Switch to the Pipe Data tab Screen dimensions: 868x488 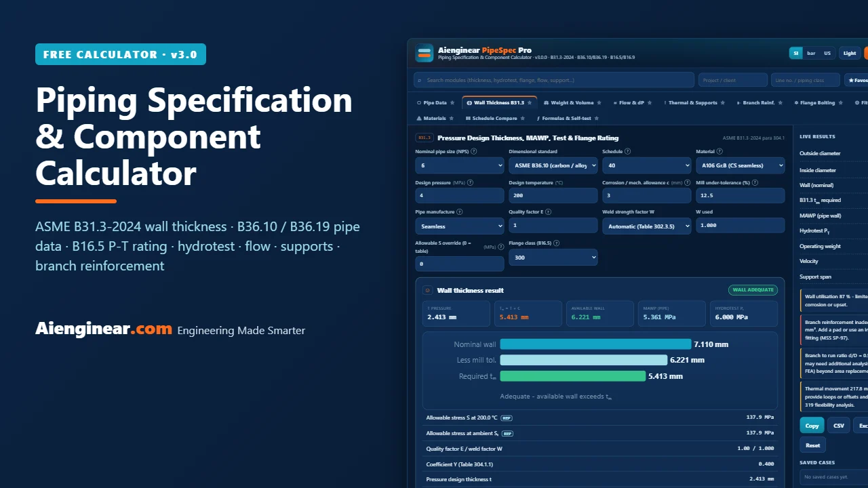(x=436, y=103)
